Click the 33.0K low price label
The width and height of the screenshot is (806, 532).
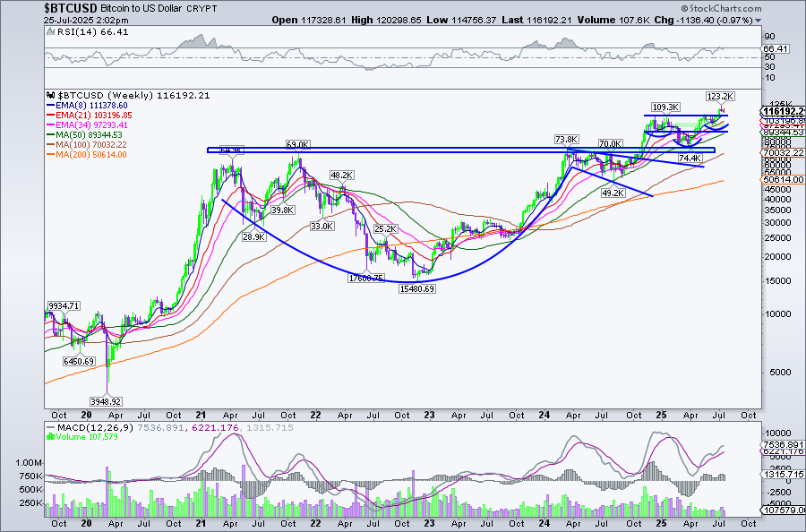point(322,226)
